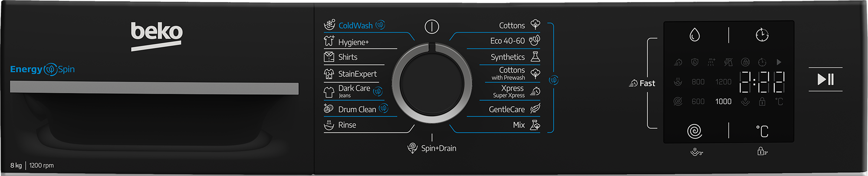The width and height of the screenshot is (868, 176).
Task: Tap the water drop icon on display
Action: pyautogui.click(x=694, y=35)
